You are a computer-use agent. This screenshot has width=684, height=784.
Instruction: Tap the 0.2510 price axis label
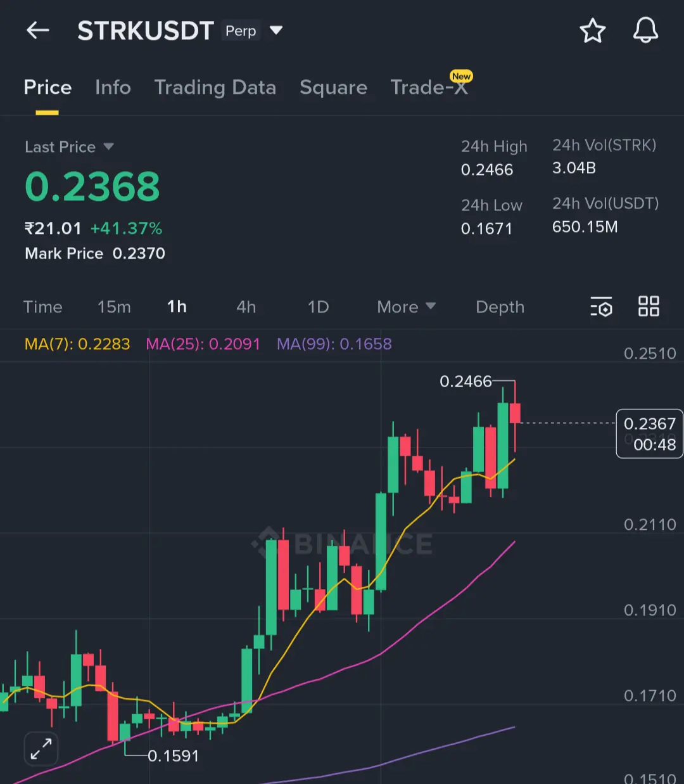(x=650, y=354)
